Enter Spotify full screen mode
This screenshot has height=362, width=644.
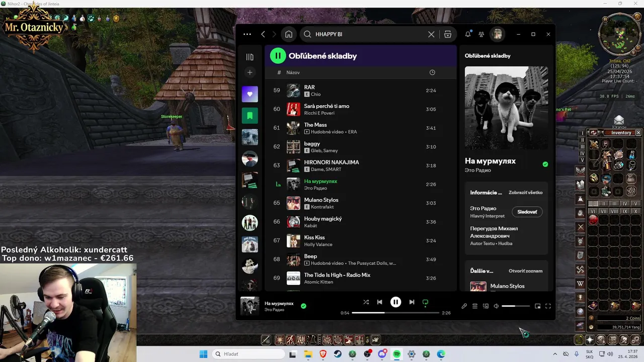point(548,306)
